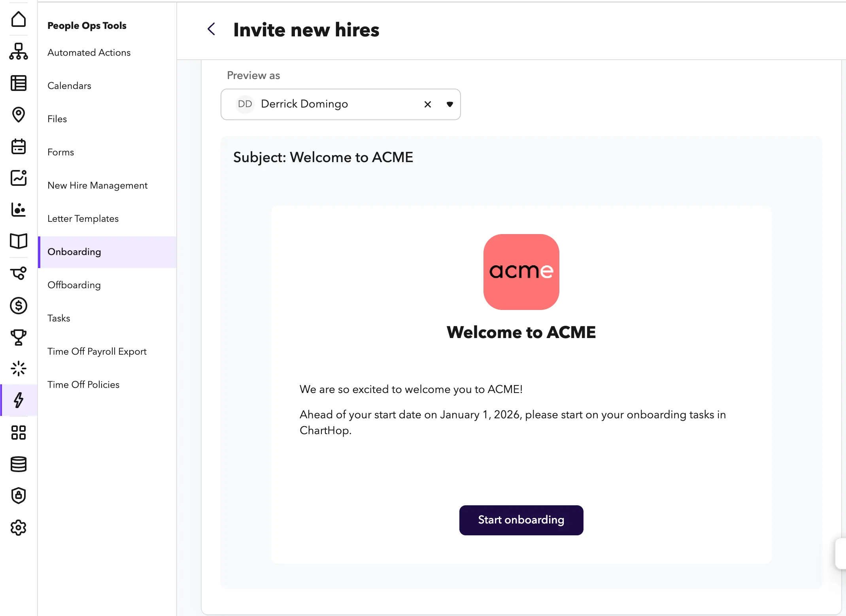This screenshot has height=616, width=846.
Task: Click the 'Preview as' label
Action: pos(253,76)
